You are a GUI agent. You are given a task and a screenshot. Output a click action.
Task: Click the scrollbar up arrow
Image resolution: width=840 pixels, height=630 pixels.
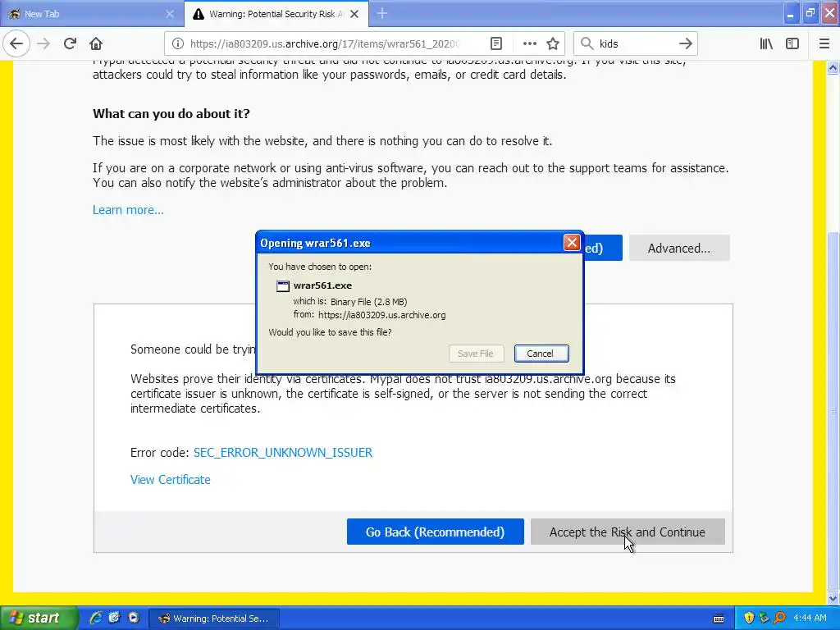[x=833, y=67]
